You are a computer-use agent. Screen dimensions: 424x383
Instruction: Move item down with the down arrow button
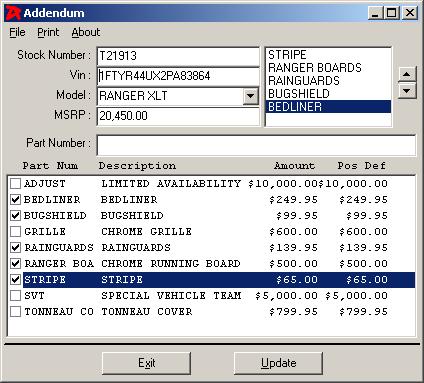coord(407,90)
